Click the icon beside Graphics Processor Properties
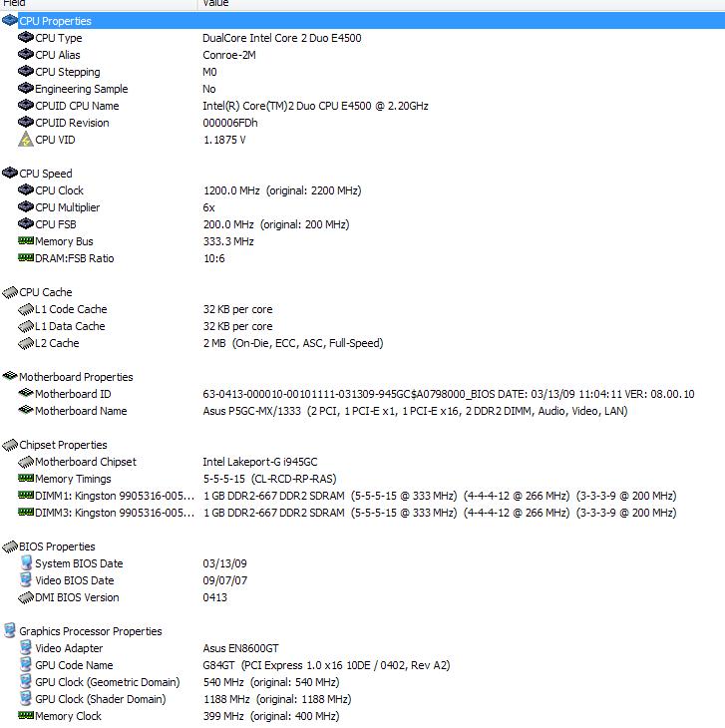The width and height of the screenshot is (725, 728). (x=10, y=630)
